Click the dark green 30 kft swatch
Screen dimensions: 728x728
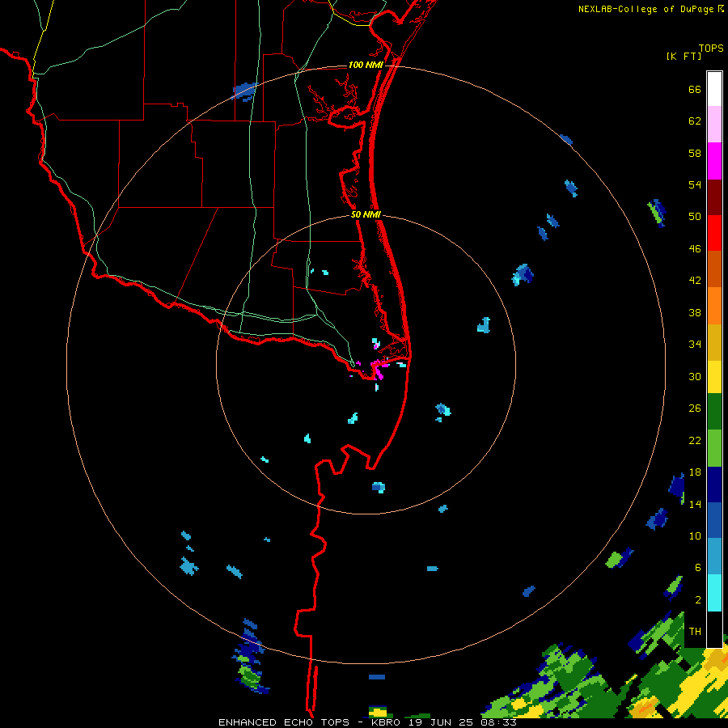pos(714,412)
